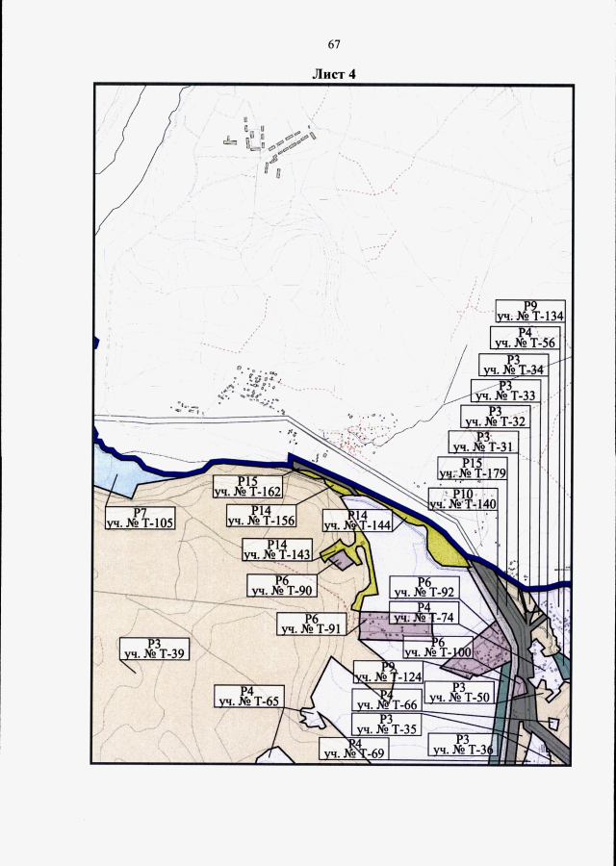Click the уч. № Т-34 map label
The height and width of the screenshot is (866, 616).
511,365
